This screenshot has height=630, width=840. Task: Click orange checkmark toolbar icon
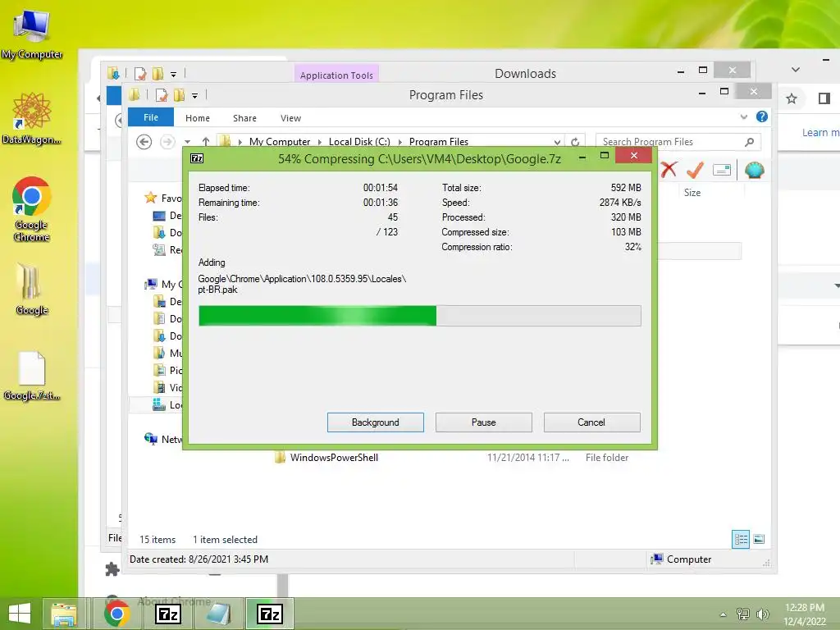point(695,170)
